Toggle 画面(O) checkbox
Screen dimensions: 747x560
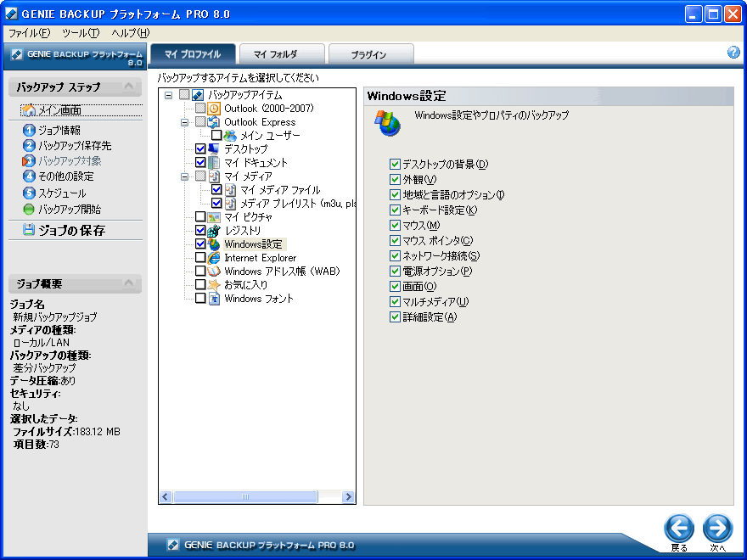click(395, 286)
